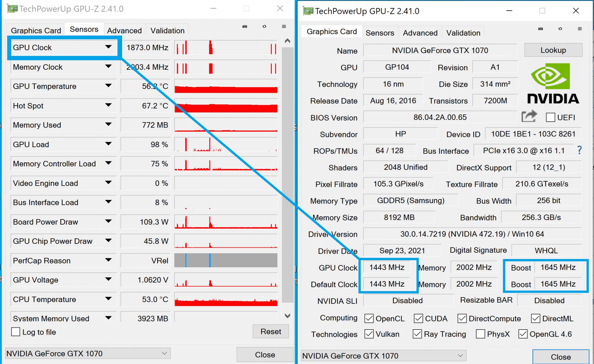The image size is (594, 364).
Task: Open Advanced tab in right window
Action: click(x=420, y=33)
